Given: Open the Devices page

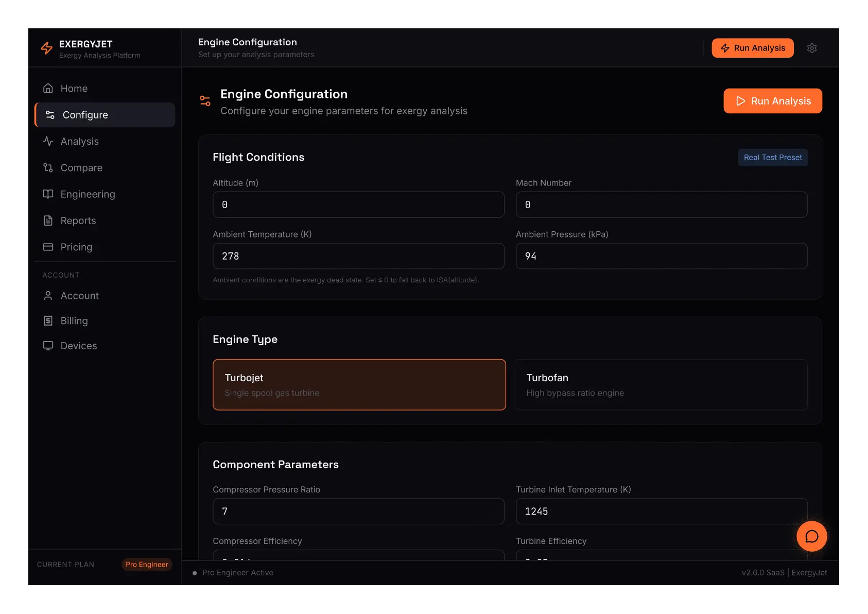Looking at the screenshot, I should 105,346.
